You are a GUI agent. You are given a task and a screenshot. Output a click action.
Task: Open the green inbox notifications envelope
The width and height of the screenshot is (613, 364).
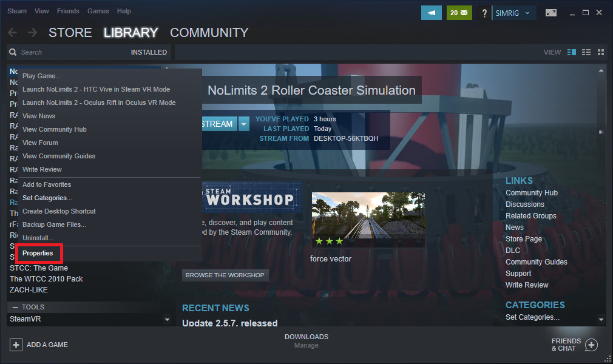459,12
